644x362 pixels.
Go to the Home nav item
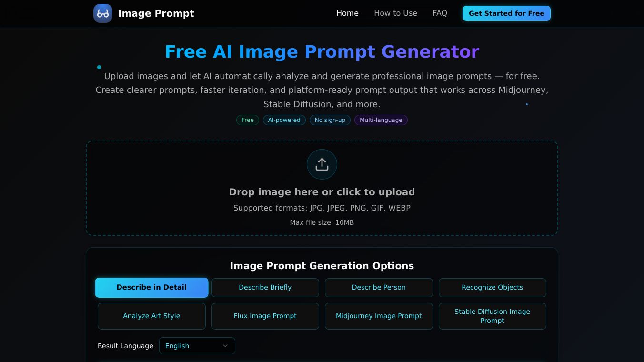(347, 13)
